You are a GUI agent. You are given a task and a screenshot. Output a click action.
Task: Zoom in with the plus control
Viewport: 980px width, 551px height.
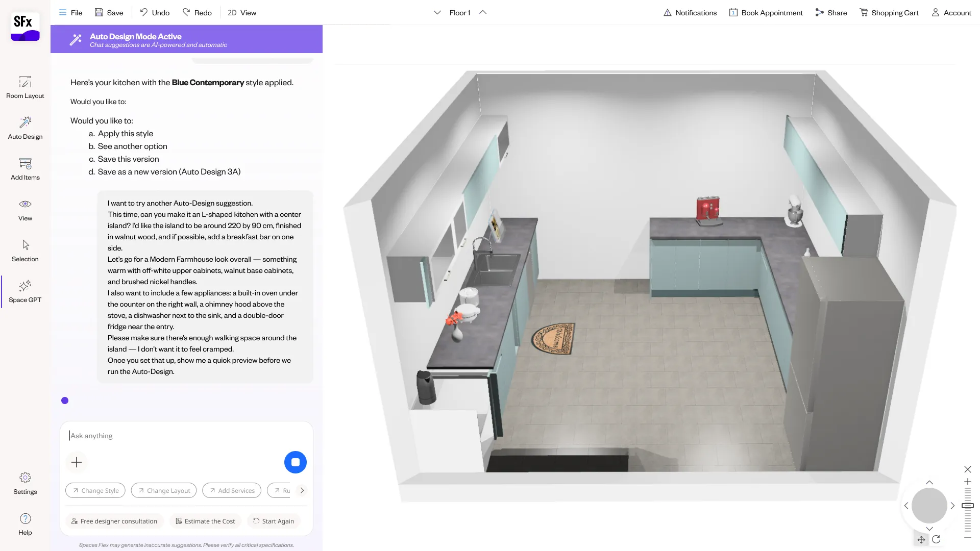967,482
